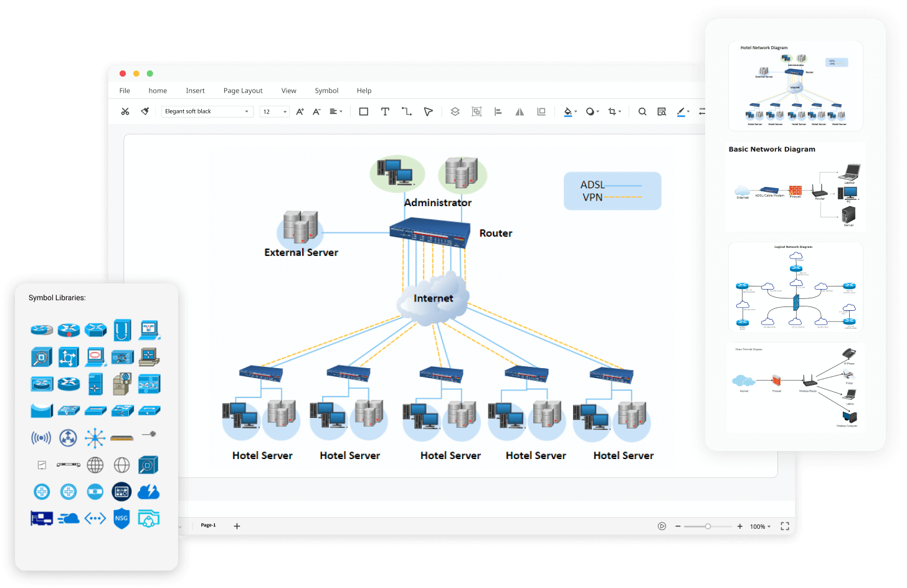The width and height of the screenshot is (907, 588).
Task: Click the globe symbol in Symbol Libraries
Action: coord(95,465)
